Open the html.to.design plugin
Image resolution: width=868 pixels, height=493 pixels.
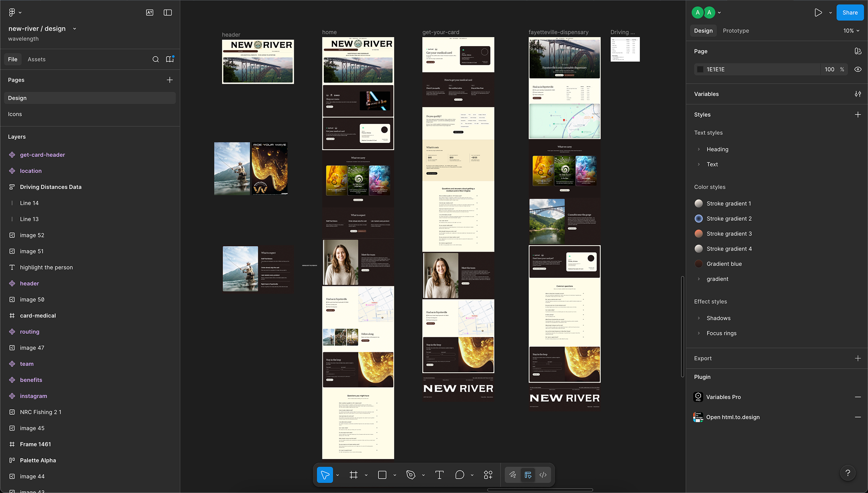point(732,417)
